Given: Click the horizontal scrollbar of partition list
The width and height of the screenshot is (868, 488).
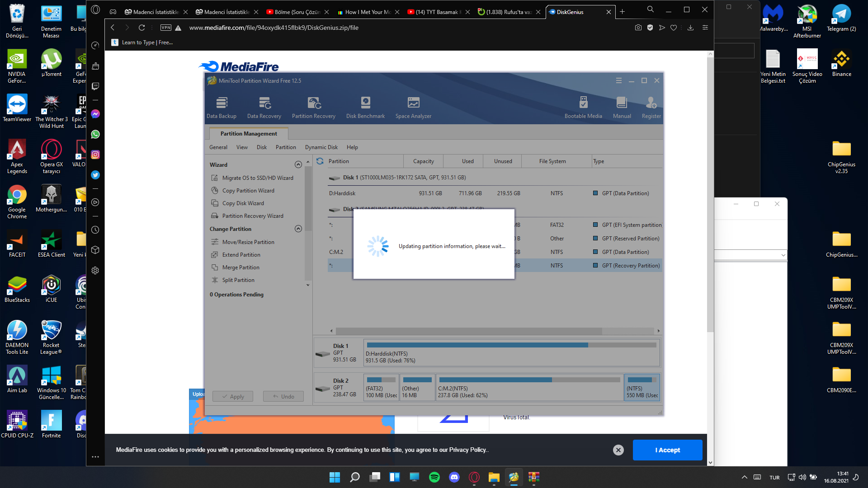Looking at the screenshot, I should point(468,331).
